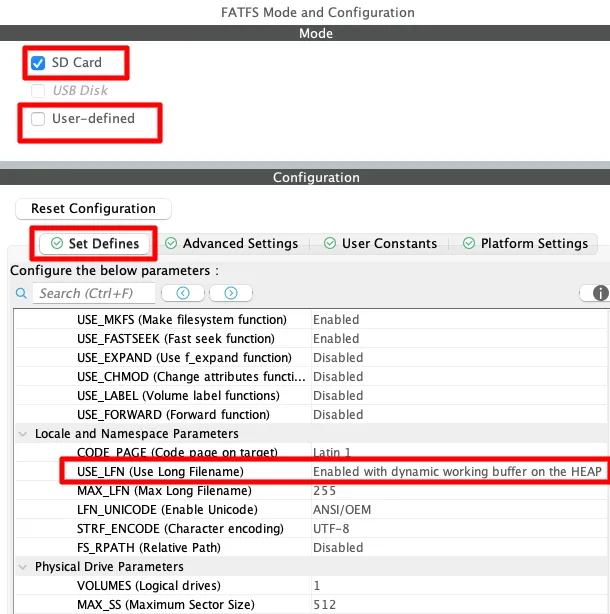Viewport: 610px width, 614px height.
Task: Open the FS_RPATH Disabled value dropdown
Action: (x=459, y=547)
